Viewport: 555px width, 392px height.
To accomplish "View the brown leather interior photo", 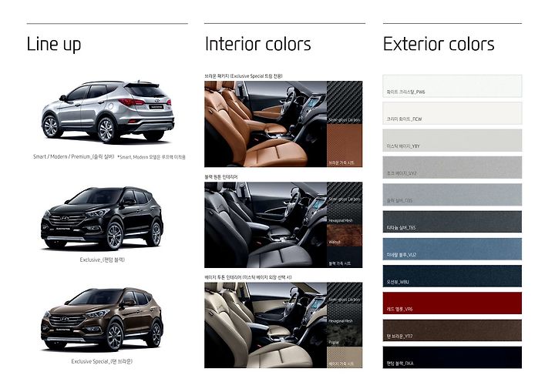I will coord(265,124).
